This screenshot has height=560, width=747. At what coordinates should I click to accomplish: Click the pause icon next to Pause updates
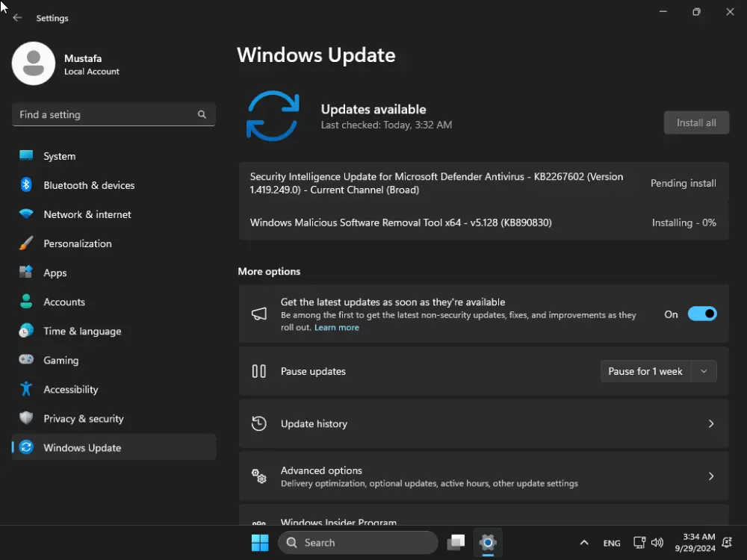[x=259, y=371]
